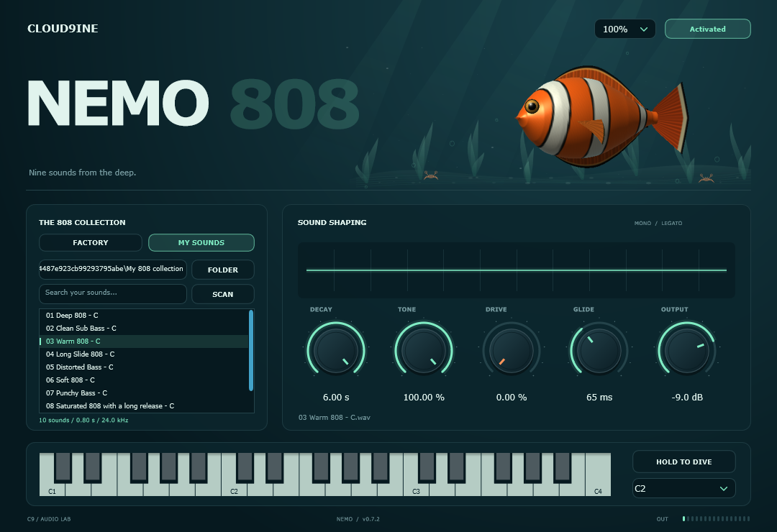This screenshot has width=777, height=532.
Task: Click the 100.00 % tone value
Action: tap(424, 398)
